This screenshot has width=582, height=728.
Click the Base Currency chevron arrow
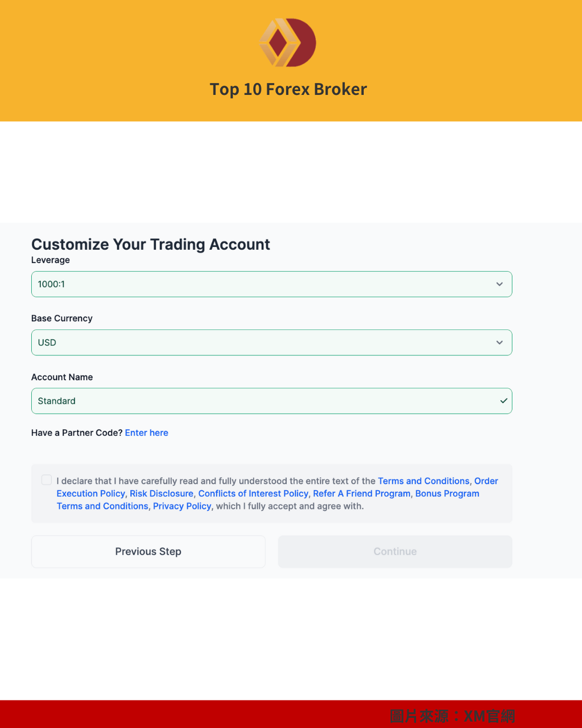coord(500,342)
